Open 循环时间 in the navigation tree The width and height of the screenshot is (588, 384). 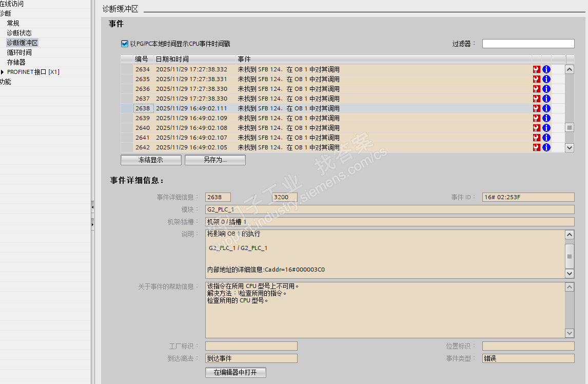coord(19,52)
